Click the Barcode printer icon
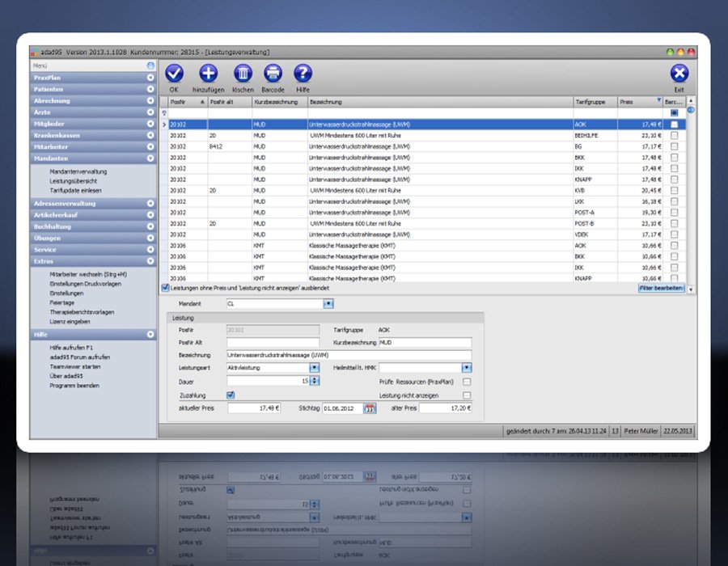728x566 pixels. pos(273,74)
